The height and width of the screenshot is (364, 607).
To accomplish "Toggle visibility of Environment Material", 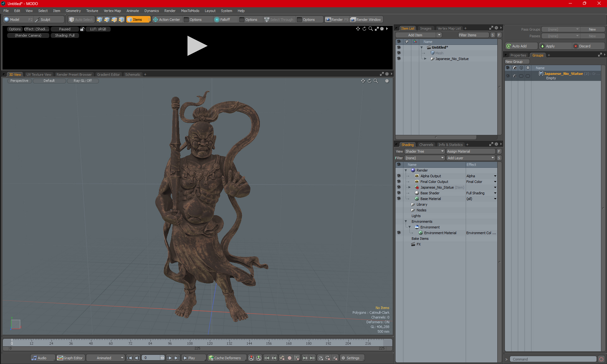I will point(399,233).
